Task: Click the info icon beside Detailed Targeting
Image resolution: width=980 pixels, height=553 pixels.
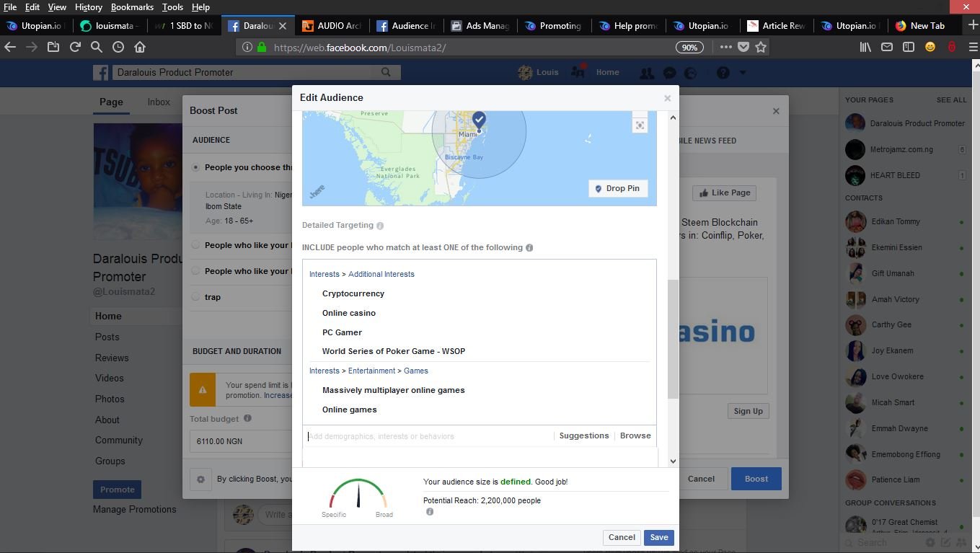Action: pyautogui.click(x=380, y=226)
